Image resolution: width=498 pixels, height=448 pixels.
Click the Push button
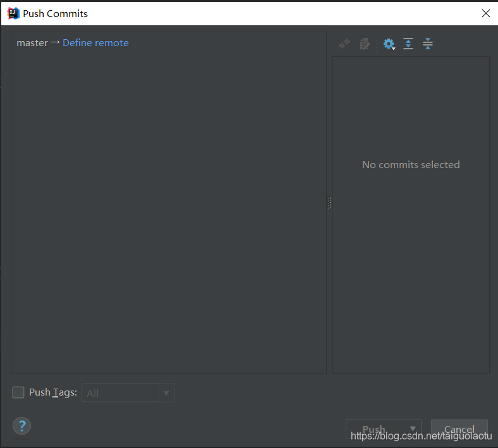point(374,429)
